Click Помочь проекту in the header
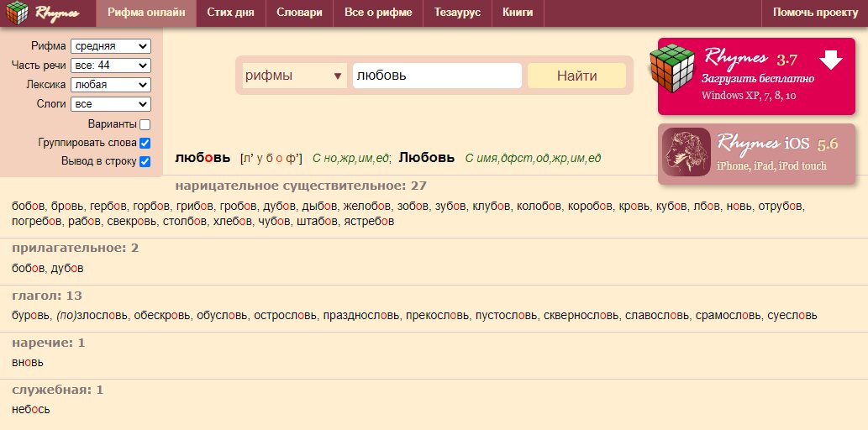The image size is (868, 430). click(x=815, y=13)
